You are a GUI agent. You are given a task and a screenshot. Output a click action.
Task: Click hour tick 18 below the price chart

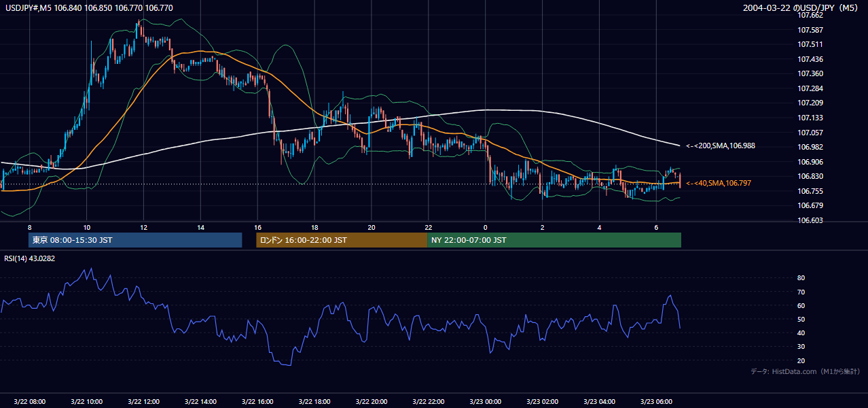[314, 227]
